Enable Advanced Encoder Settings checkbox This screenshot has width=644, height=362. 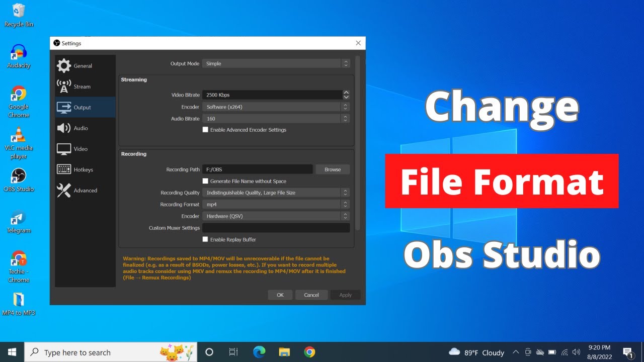coord(205,130)
